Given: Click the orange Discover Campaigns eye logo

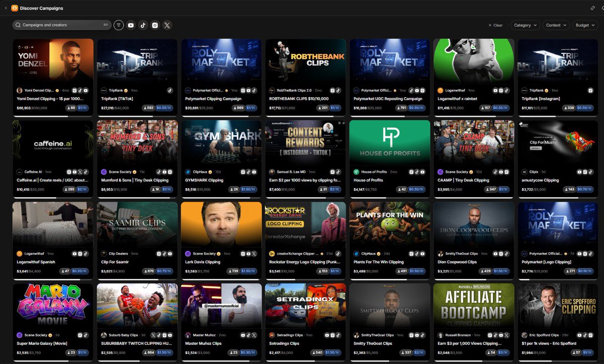Looking at the screenshot, I should [x=15, y=8].
